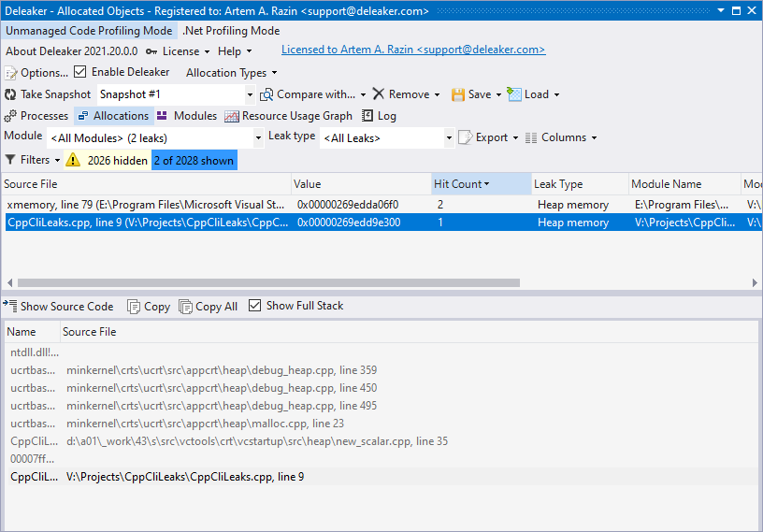Screen dimensions: 763x532
Task: Click the License key icon
Action: coord(151,51)
